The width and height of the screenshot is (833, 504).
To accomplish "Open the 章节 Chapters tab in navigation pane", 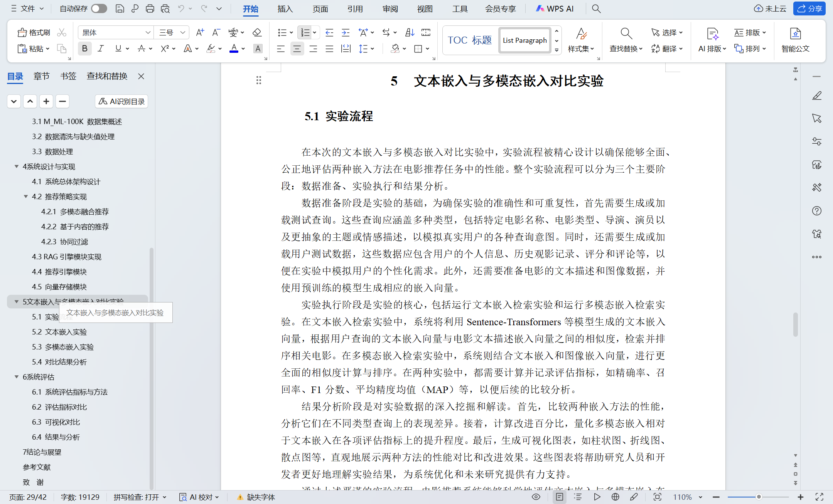I will pos(42,76).
